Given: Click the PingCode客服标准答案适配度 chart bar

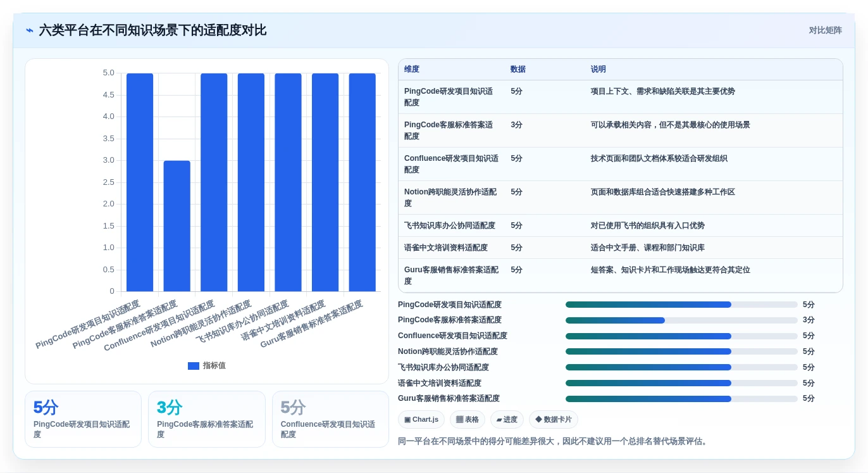Looking at the screenshot, I should click(177, 226).
